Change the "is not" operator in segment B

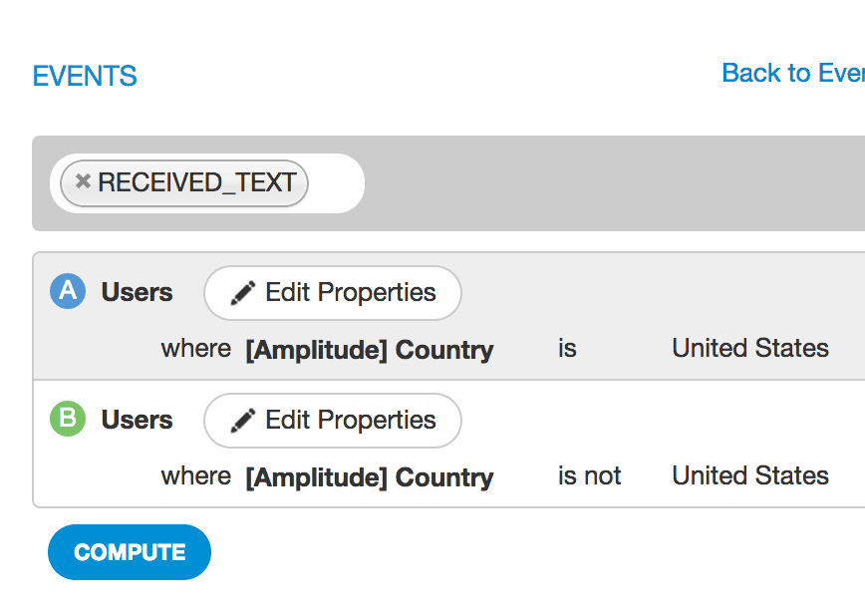pyautogui.click(x=589, y=476)
